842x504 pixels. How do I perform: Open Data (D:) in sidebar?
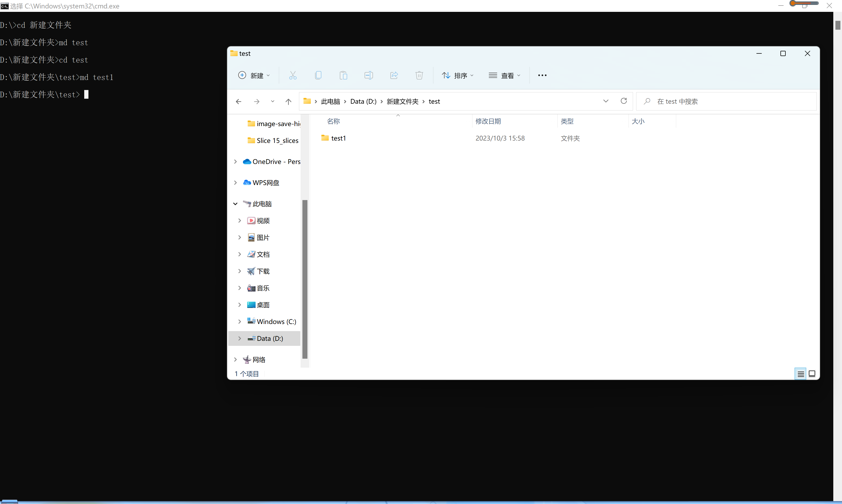tap(270, 338)
